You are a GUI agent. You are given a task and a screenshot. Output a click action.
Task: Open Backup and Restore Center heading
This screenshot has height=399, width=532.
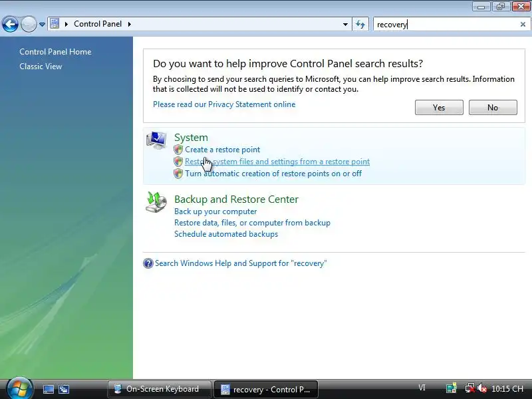click(237, 199)
